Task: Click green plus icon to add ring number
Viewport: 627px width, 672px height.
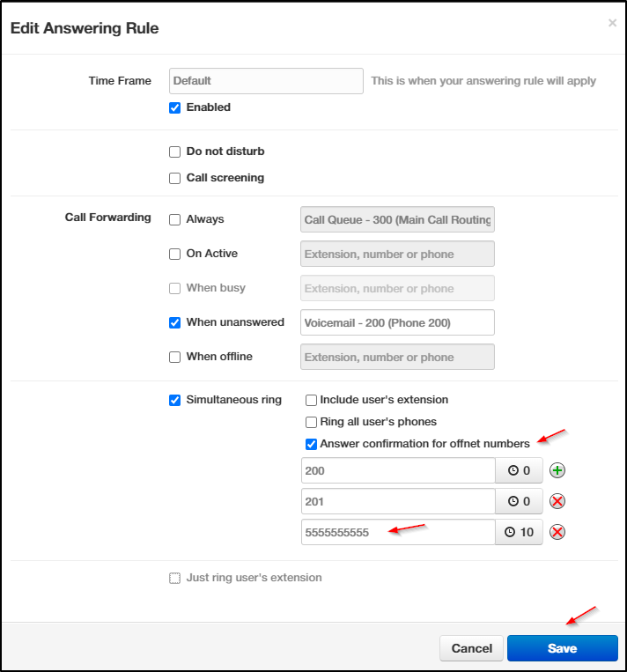Action: [557, 470]
